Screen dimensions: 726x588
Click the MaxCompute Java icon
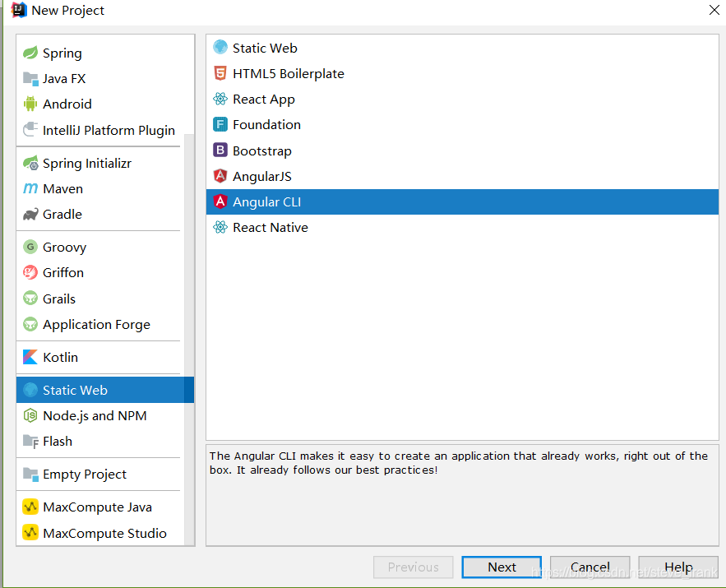click(x=30, y=507)
